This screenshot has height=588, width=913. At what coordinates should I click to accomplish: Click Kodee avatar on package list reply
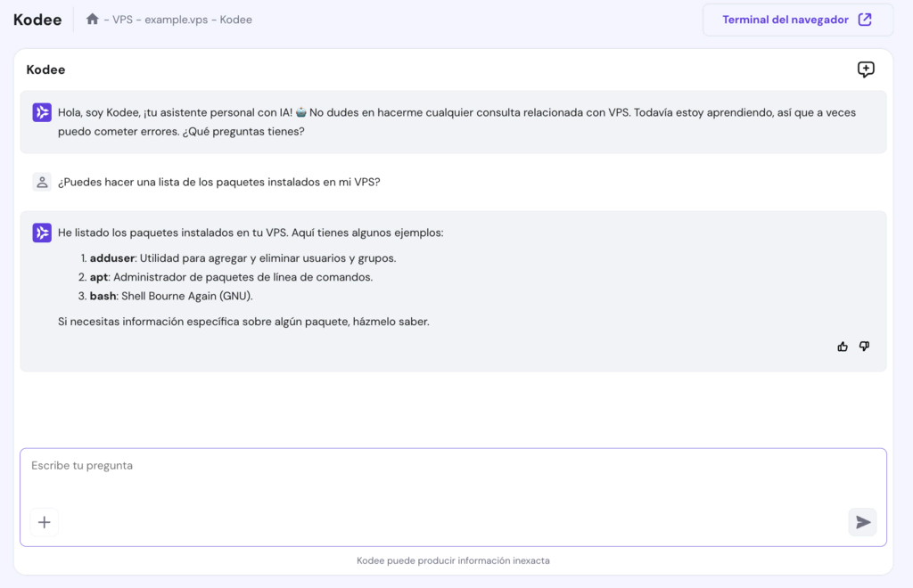(42, 233)
